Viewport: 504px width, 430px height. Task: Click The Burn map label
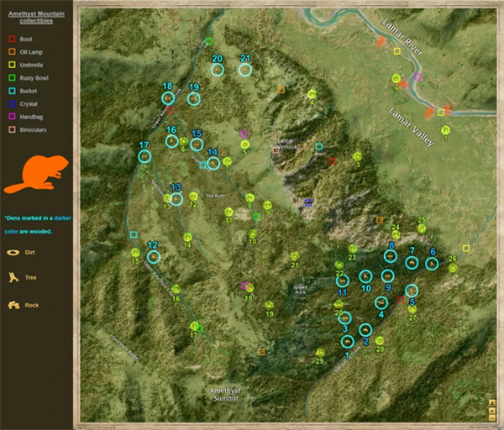coord(215,196)
